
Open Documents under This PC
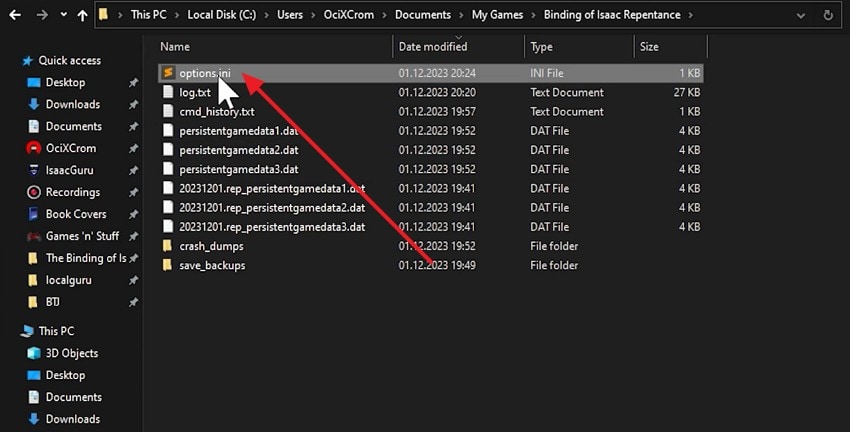click(x=74, y=397)
